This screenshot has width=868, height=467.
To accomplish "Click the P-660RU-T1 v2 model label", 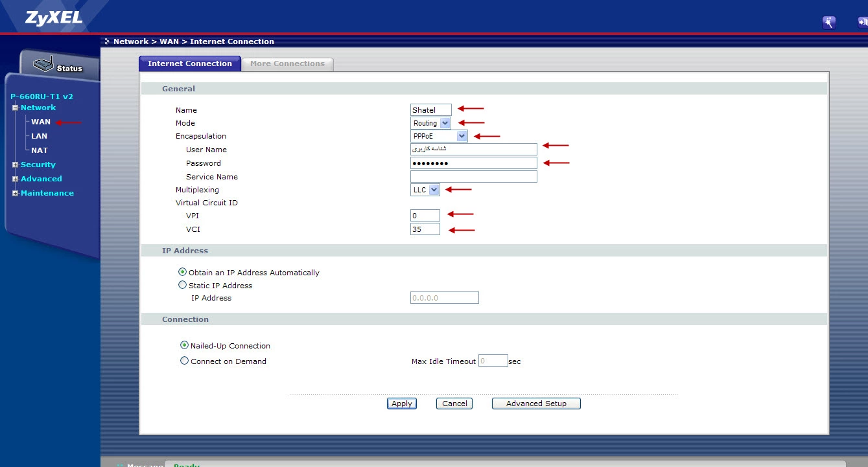I will coord(41,97).
